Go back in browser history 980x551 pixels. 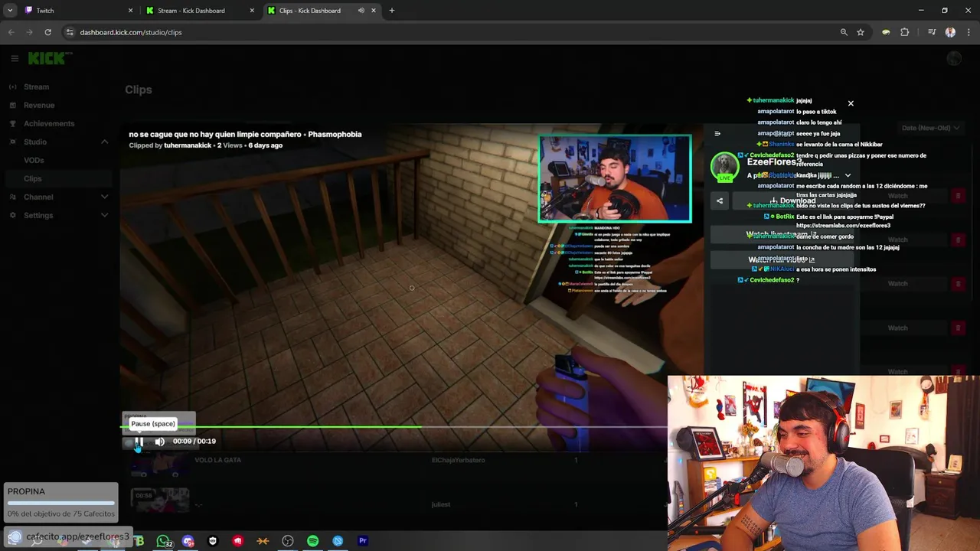(x=11, y=32)
